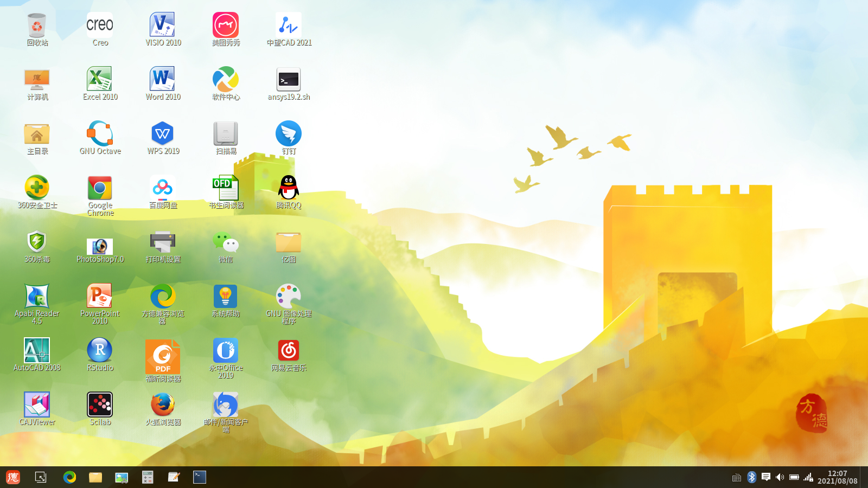Check the battery tray icon

click(x=794, y=477)
